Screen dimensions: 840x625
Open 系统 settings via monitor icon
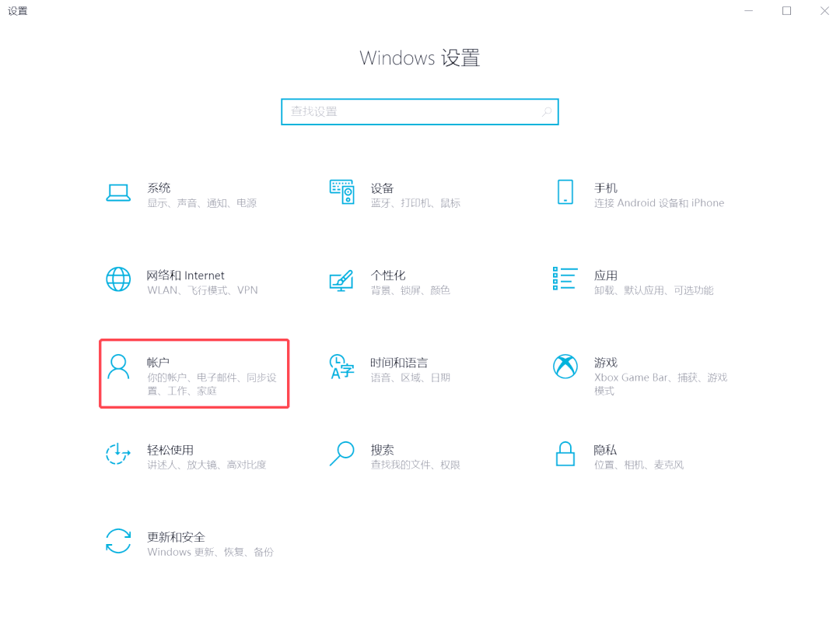pos(118,194)
